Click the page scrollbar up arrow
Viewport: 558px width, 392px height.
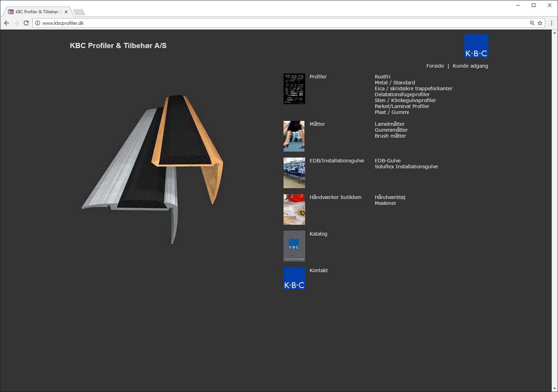(x=555, y=32)
